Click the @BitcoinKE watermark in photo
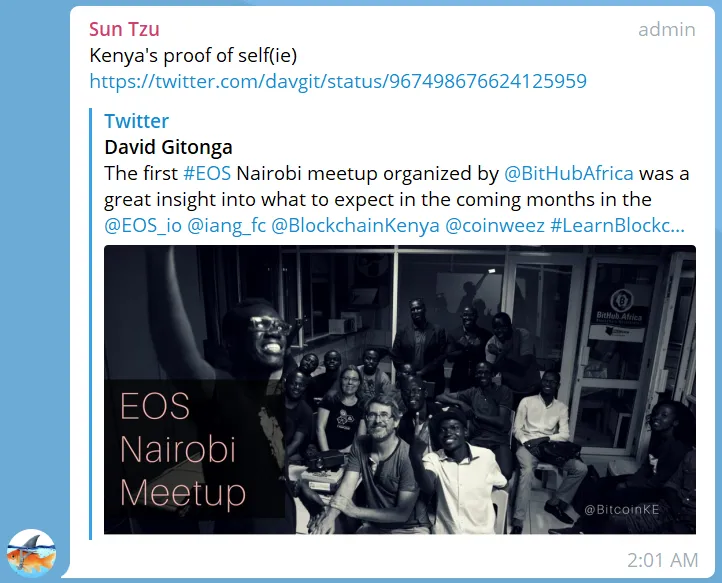 point(622,509)
